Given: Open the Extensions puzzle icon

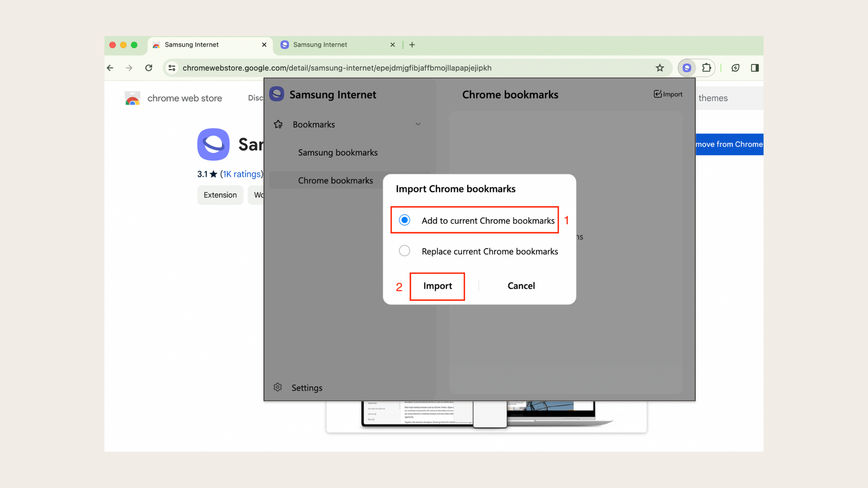Looking at the screenshot, I should (x=706, y=68).
